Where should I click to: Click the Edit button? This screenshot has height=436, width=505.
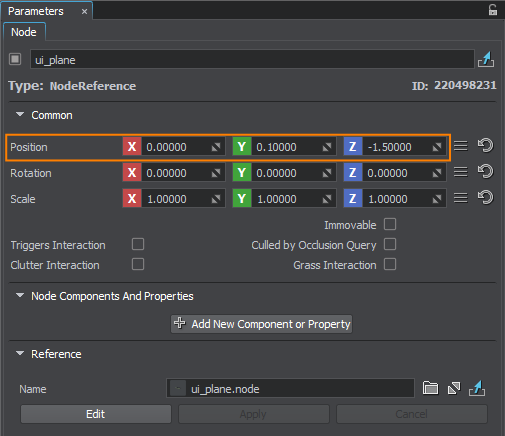coord(96,414)
